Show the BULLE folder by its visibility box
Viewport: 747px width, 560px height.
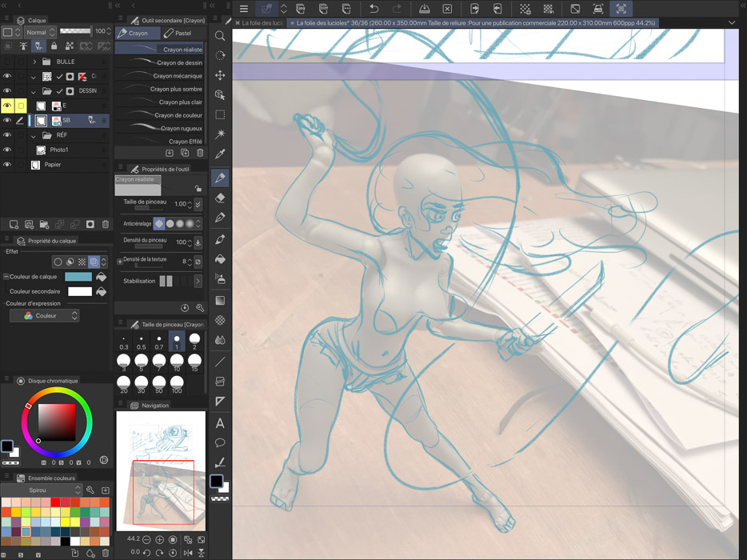point(7,62)
